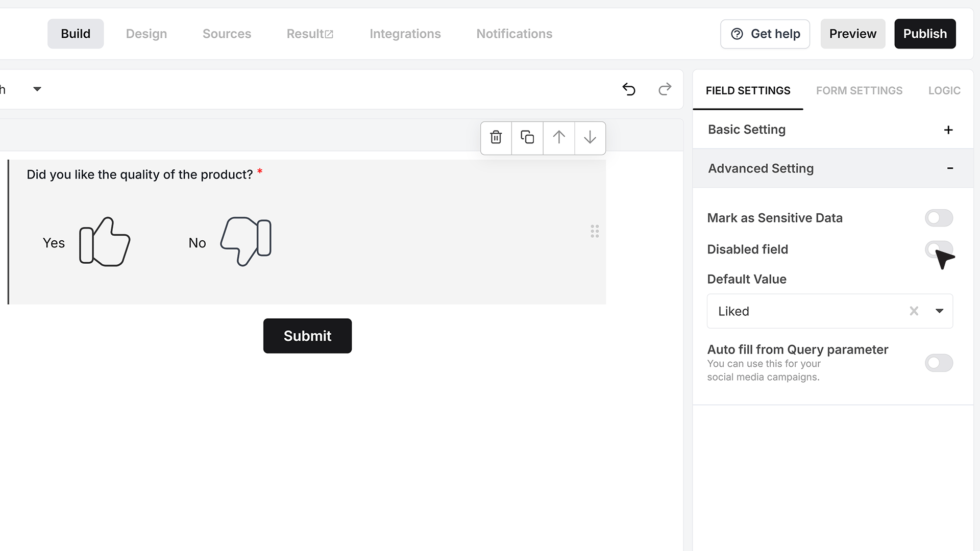Image resolution: width=980 pixels, height=551 pixels.
Task: Redo the last change
Action: (665, 89)
